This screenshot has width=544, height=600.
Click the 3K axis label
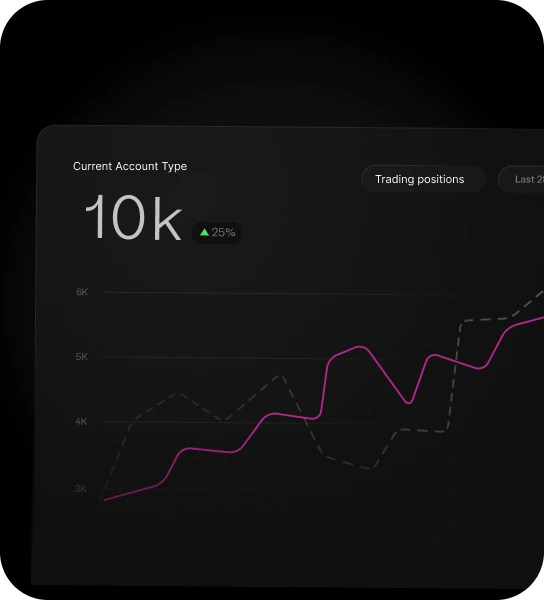81,489
